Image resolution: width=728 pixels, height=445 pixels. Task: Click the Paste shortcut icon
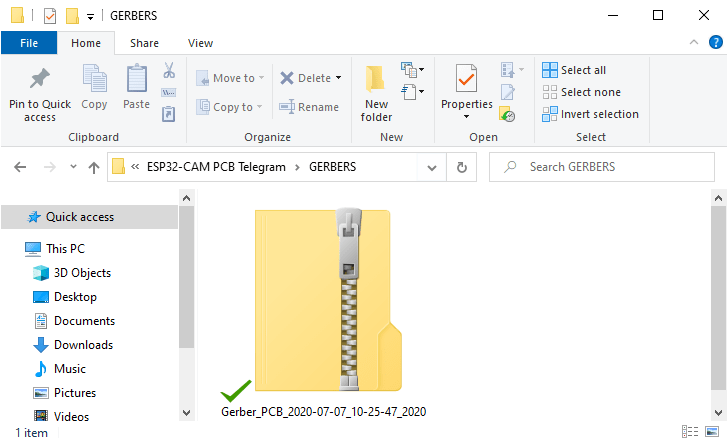[169, 114]
